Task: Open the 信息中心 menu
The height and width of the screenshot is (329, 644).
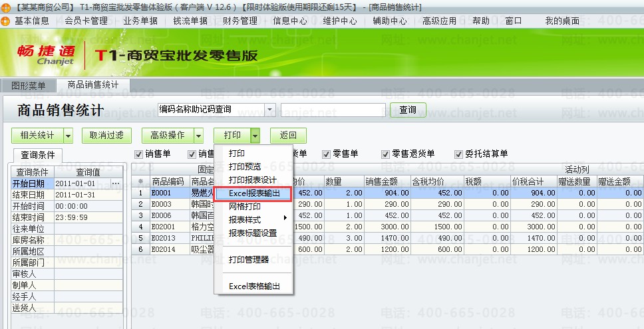Action: [x=290, y=21]
